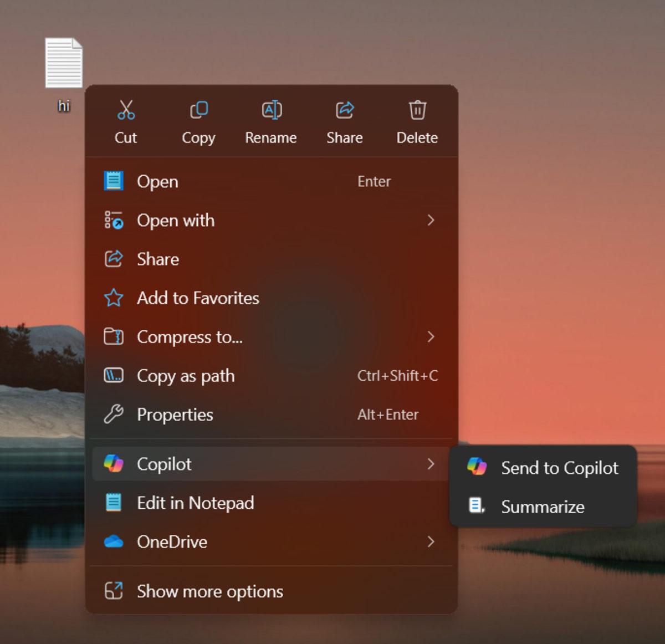Click the Share icon at the top row
This screenshot has height=644, width=665.
(x=344, y=110)
